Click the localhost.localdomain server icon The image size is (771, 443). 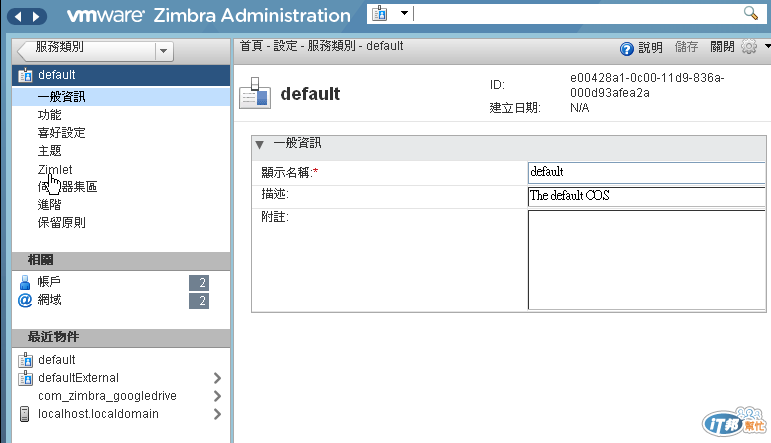(25, 414)
